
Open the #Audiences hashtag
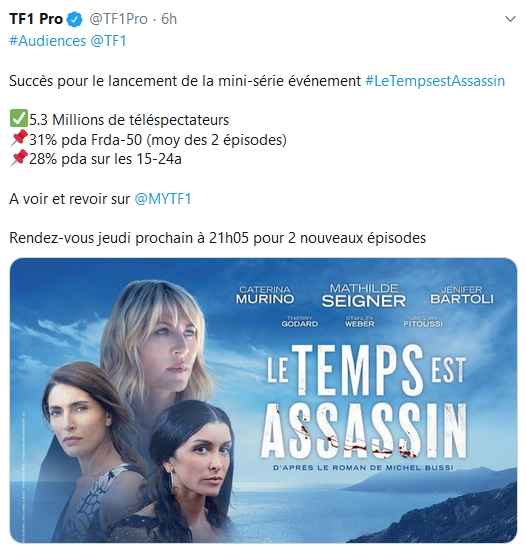pyautogui.click(x=48, y=41)
